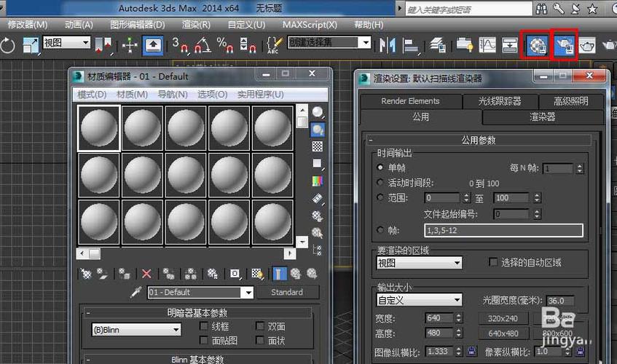Open the Material Editor toolbar icon
617x364 pixels.
538,45
